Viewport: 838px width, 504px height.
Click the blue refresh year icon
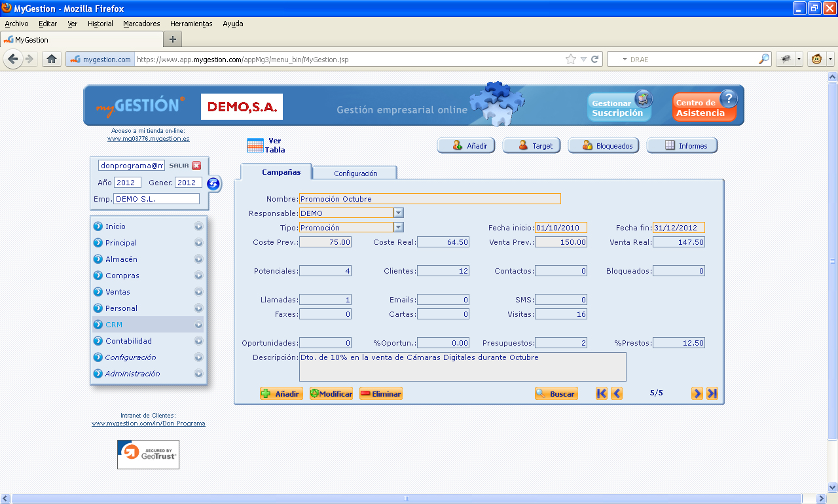tap(213, 184)
